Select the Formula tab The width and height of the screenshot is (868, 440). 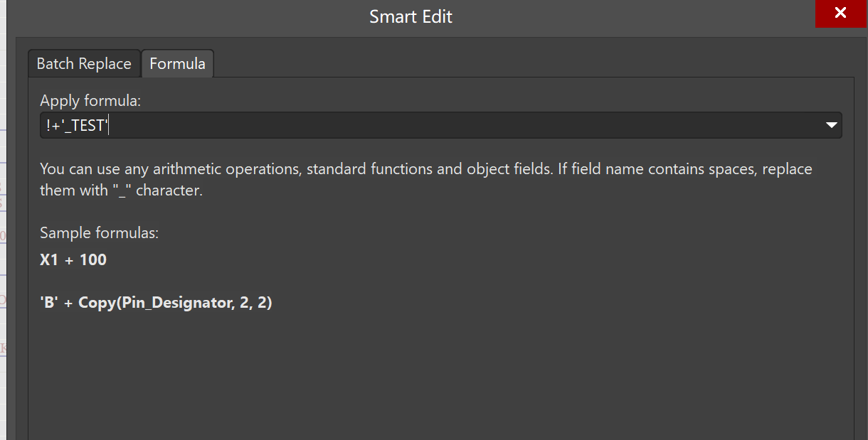[177, 64]
